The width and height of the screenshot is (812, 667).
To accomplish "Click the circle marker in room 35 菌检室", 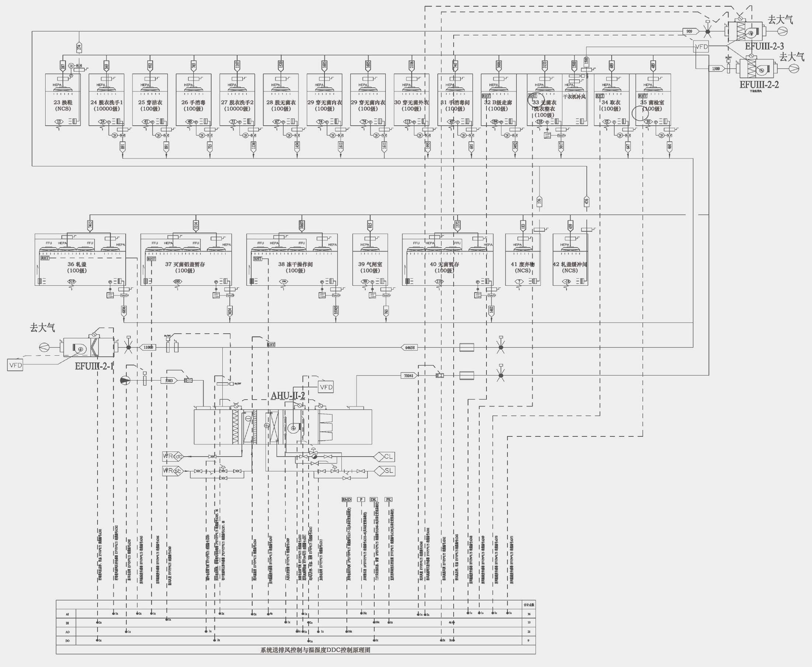I will coord(640,113).
